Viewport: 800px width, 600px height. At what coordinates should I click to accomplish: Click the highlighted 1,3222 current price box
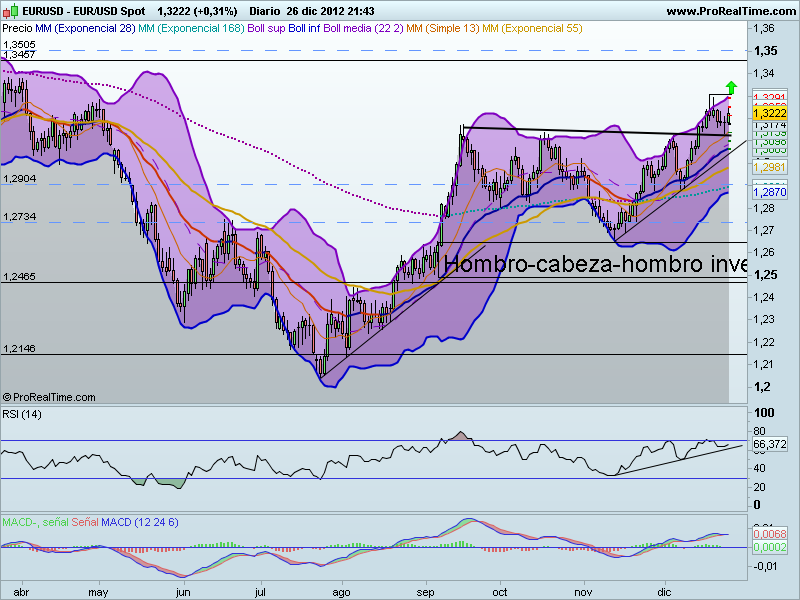click(769, 114)
